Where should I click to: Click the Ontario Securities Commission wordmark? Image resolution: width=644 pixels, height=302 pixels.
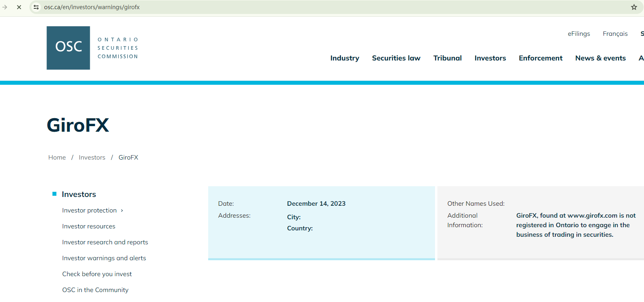pos(118,48)
